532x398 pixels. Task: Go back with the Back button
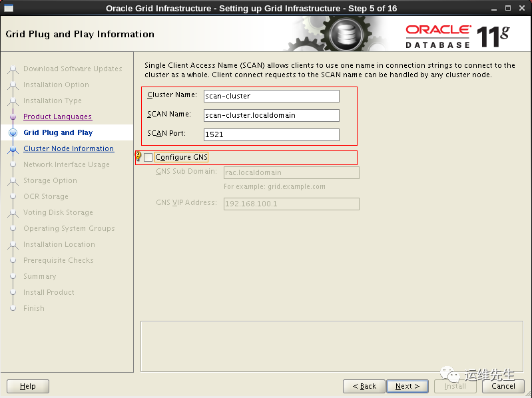coord(364,386)
